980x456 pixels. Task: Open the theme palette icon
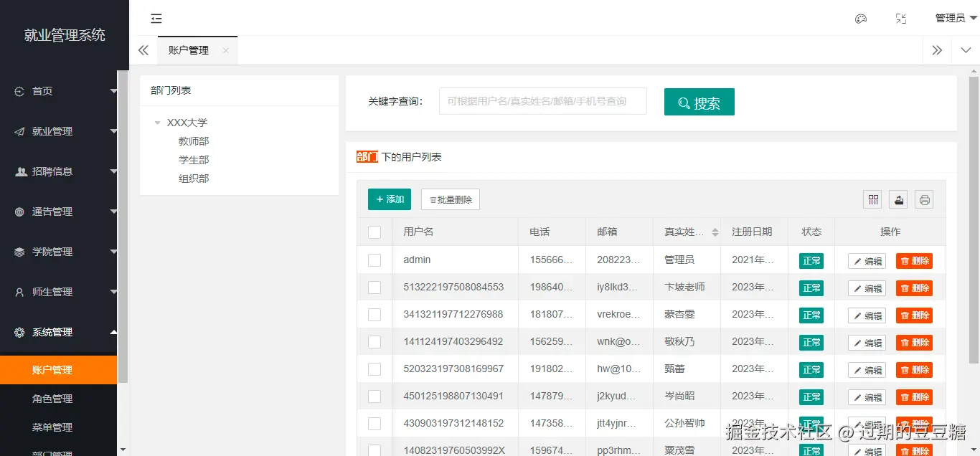coord(861,18)
